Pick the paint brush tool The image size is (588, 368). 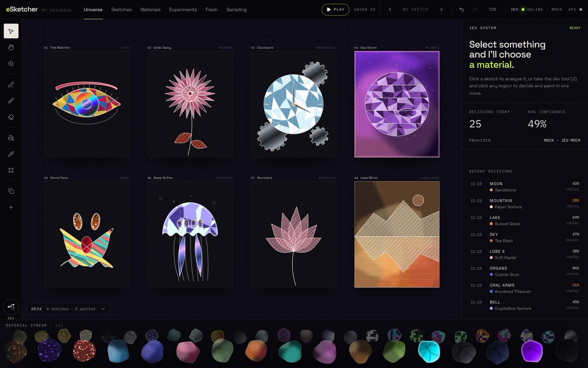coord(11,101)
